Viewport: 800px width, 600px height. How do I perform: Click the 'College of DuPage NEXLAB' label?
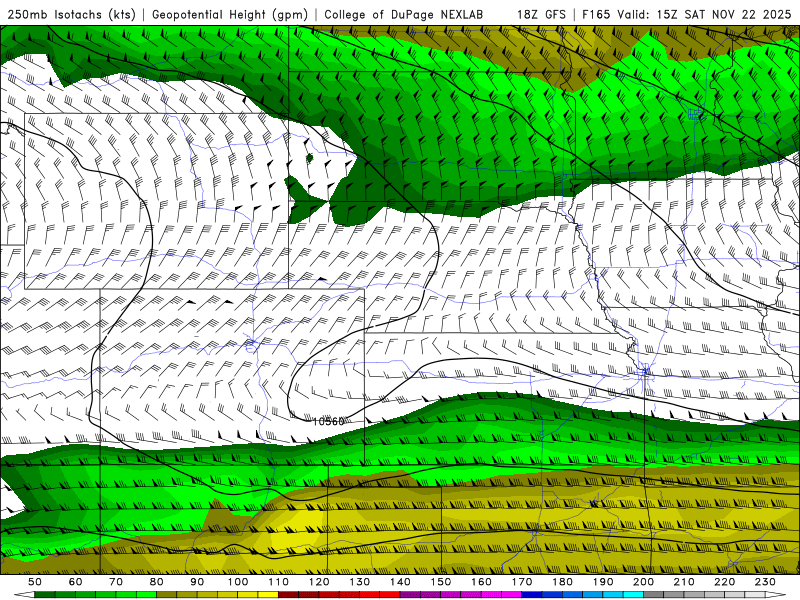pos(404,14)
